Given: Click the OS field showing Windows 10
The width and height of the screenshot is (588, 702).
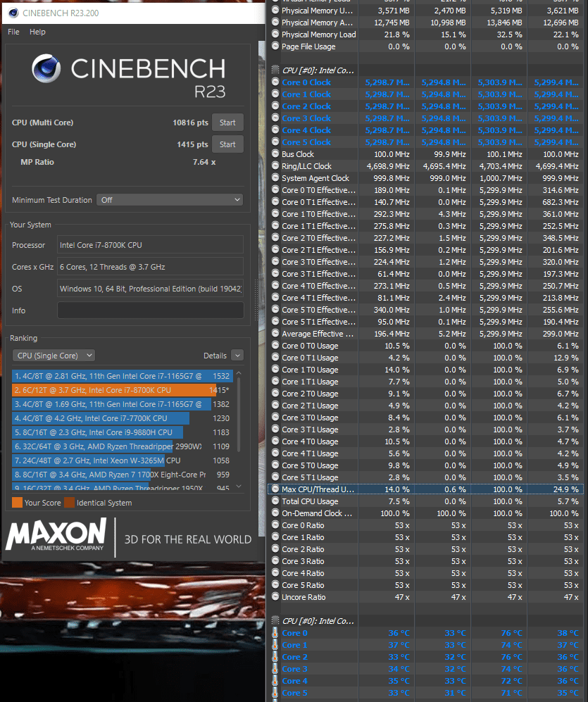Looking at the screenshot, I should tap(151, 289).
